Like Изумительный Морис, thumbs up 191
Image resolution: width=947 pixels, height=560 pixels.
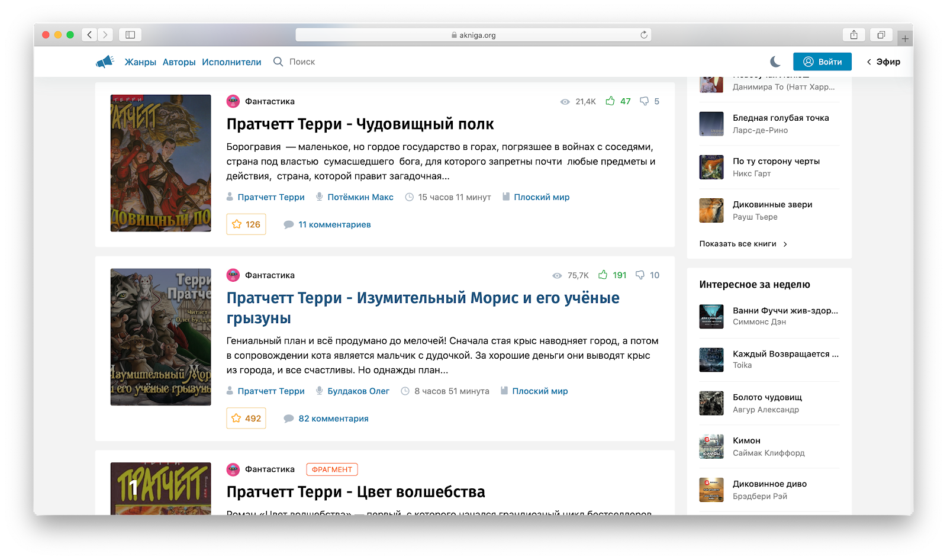[612, 275]
